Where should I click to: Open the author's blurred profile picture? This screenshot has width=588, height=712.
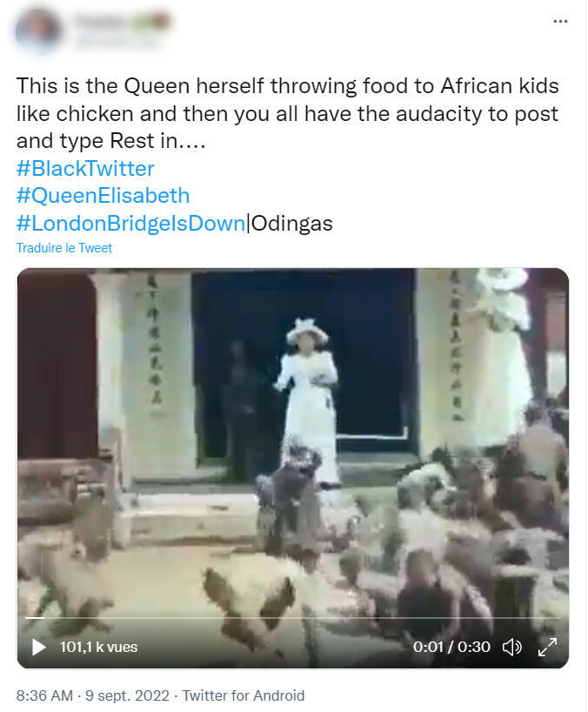38,29
